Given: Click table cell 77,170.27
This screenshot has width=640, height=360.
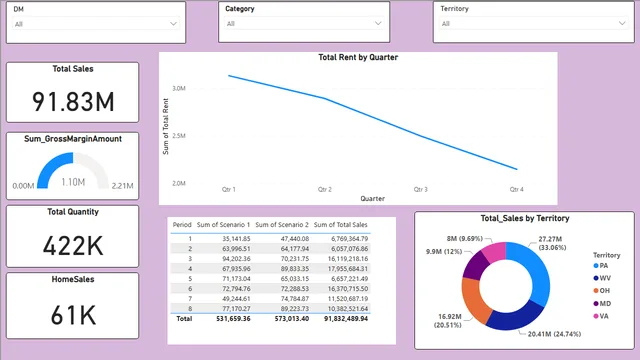Looking at the screenshot, I should [236, 309].
